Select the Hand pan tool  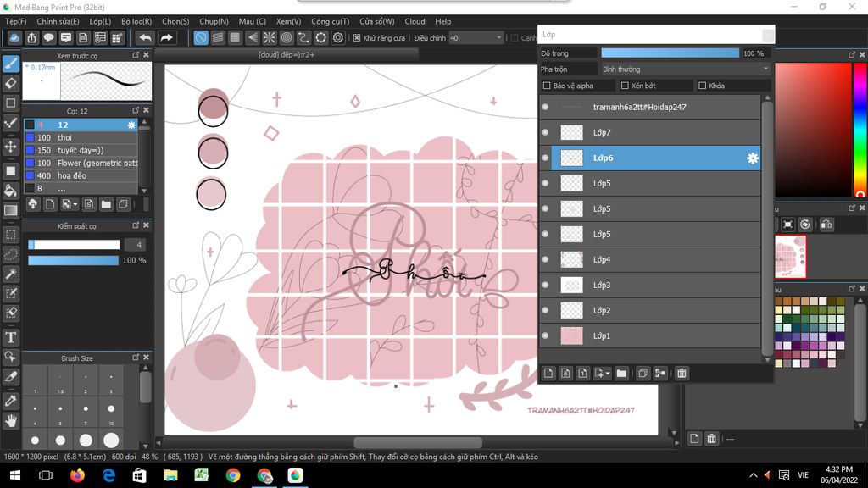click(x=11, y=421)
